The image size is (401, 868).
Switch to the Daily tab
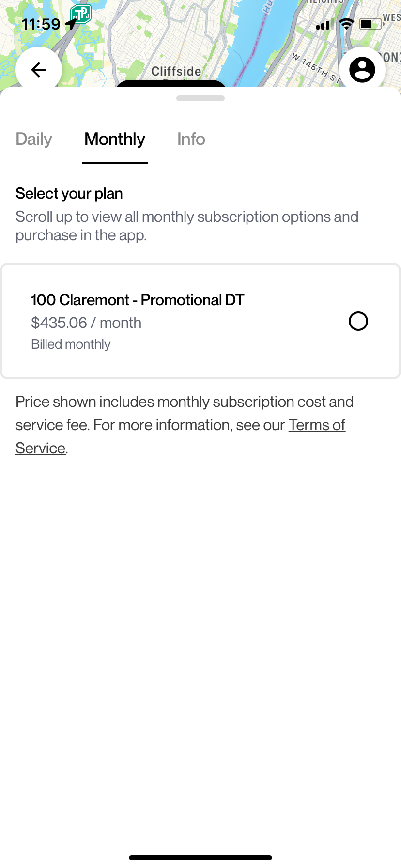(34, 139)
